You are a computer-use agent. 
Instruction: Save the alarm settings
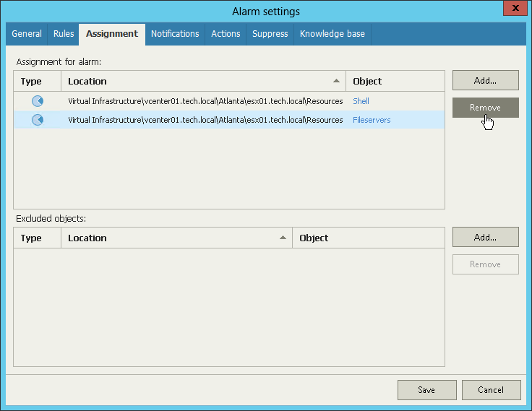tap(426, 390)
